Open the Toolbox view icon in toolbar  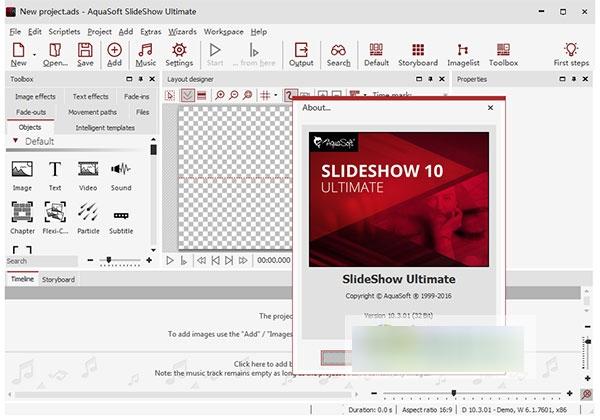[x=503, y=50]
